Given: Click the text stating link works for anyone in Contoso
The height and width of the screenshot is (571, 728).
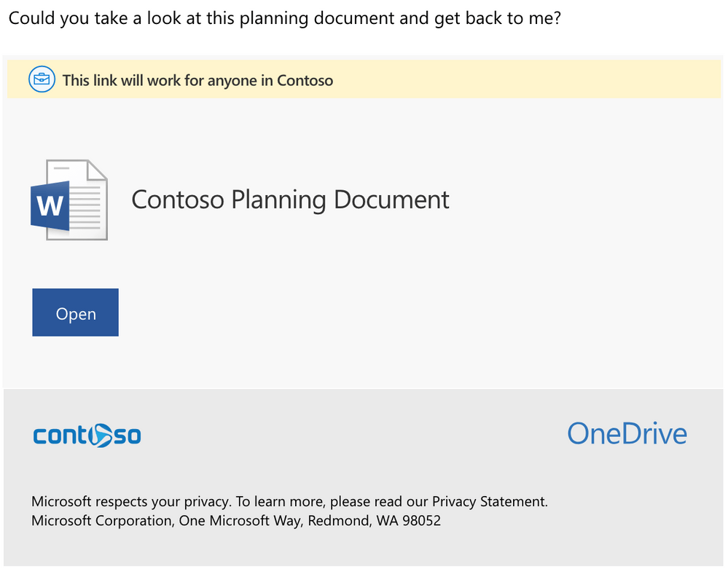Looking at the screenshot, I should [197, 80].
